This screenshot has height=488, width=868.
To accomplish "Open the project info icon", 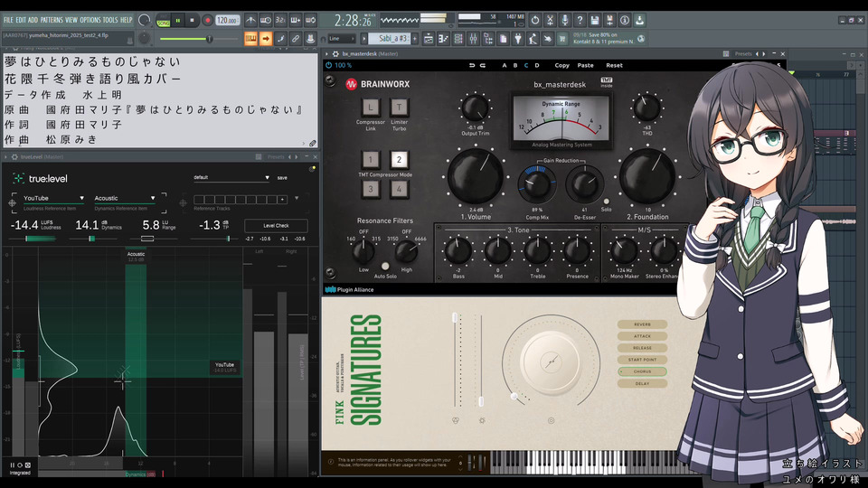I will click(625, 21).
